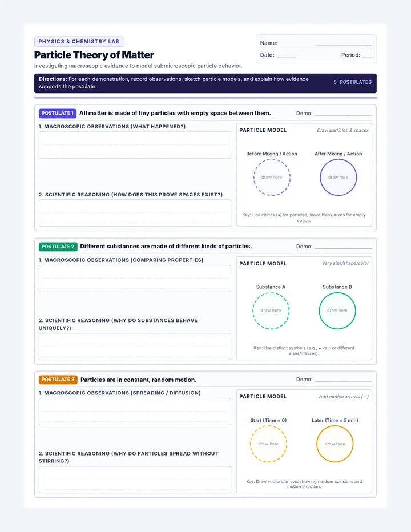Click the Substance B solid green circle
Image resolution: width=411 pixels, height=532 pixels.
point(337,311)
